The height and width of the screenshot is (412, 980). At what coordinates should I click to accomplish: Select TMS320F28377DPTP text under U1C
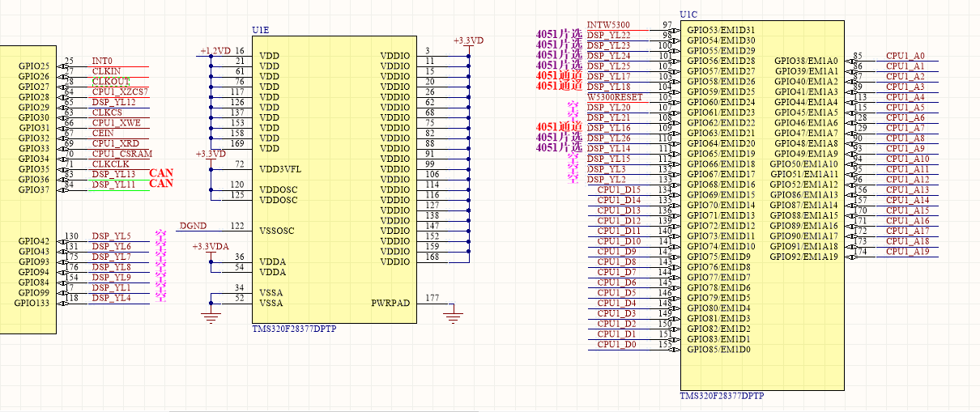click(x=722, y=397)
